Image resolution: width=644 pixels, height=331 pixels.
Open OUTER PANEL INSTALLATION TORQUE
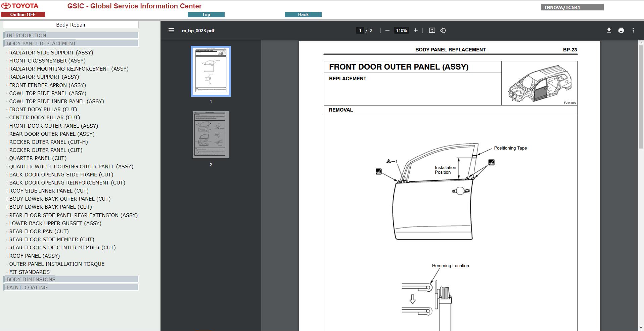pyautogui.click(x=57, y=264)
